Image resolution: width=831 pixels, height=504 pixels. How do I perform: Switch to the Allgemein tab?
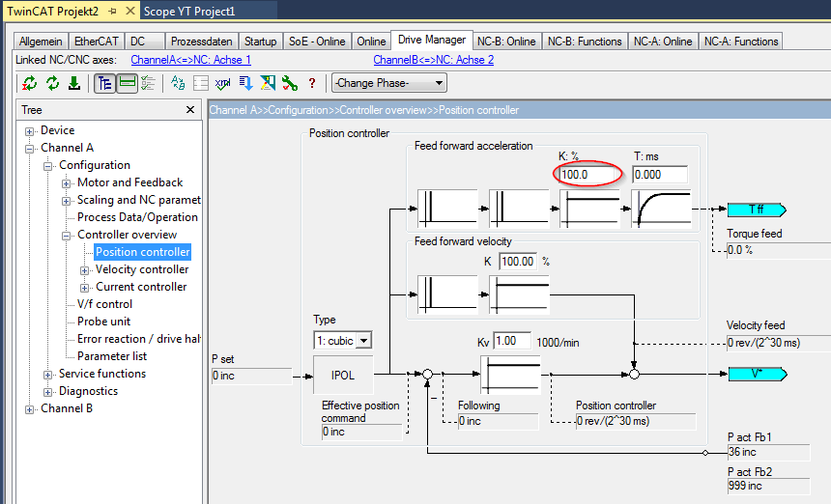41,42
